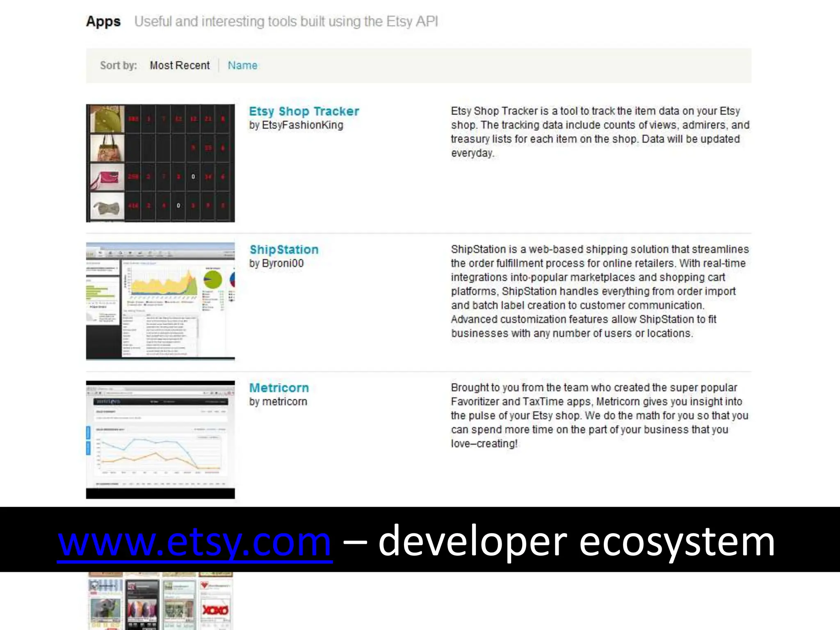Sort apps by Name
Viewport: 840px width, 630px height.
[242, 65]
